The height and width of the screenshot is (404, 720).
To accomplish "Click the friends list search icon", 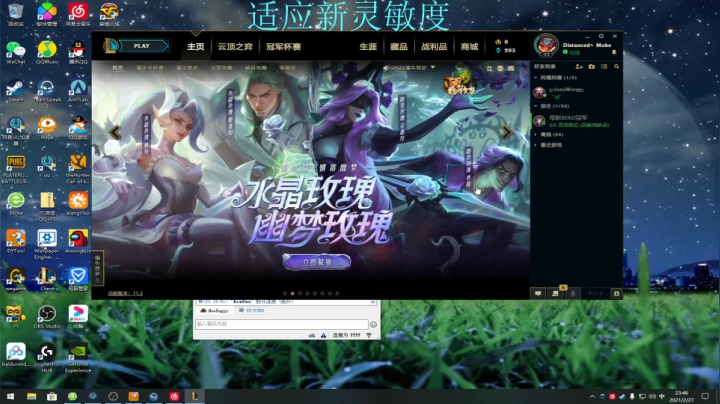I will coord(616,67).
